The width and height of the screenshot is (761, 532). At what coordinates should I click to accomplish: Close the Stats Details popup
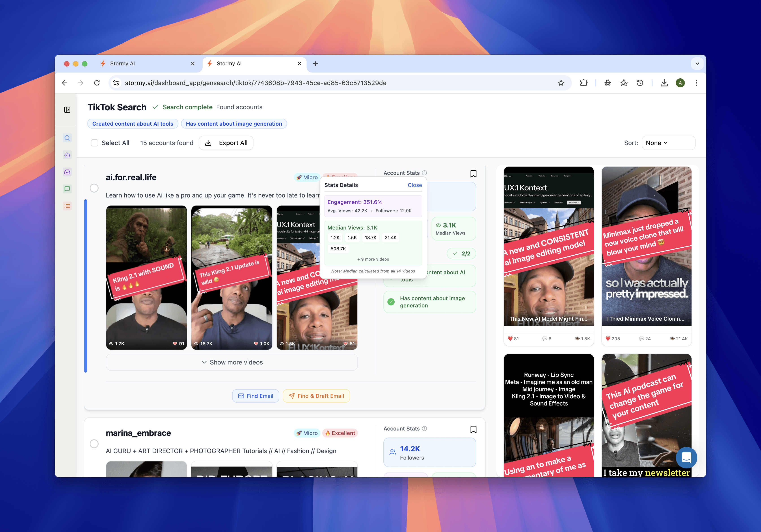pos(414,185)
